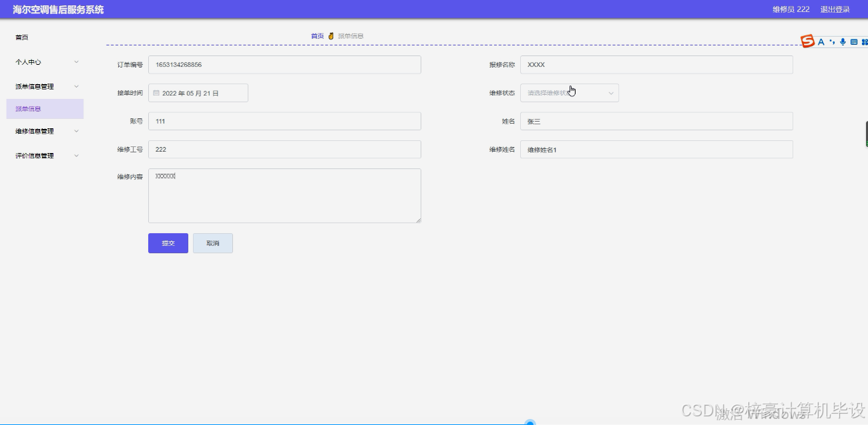Click the 维修工号 input field
The height and width of the screenshot is (425, 868).
pos(284,150)
